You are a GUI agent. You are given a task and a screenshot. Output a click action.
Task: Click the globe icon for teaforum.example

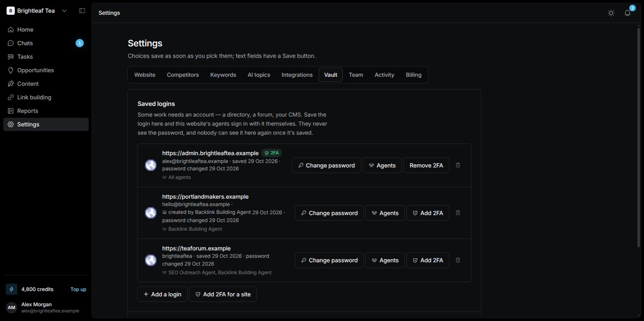click(x=151, y=260)
